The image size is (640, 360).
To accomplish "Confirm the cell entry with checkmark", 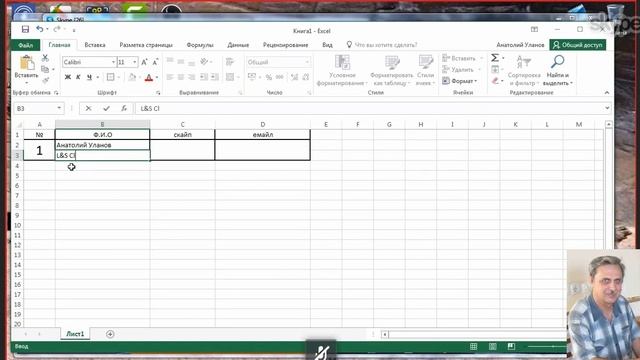I will click(107, 108).
